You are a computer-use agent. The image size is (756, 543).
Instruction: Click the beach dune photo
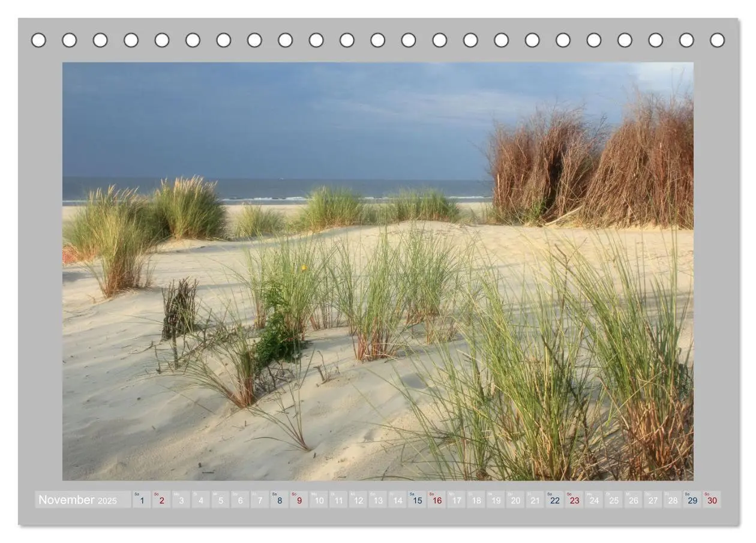pos(378,271)
